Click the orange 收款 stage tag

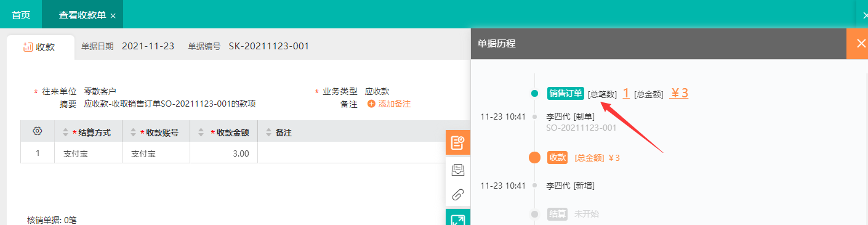click(x=557, y=157)
